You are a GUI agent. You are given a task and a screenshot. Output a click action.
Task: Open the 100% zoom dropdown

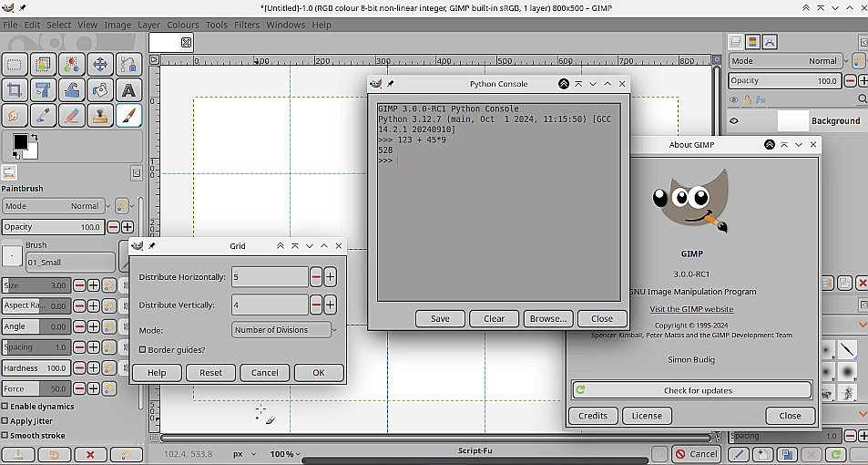tap(286, 454)
